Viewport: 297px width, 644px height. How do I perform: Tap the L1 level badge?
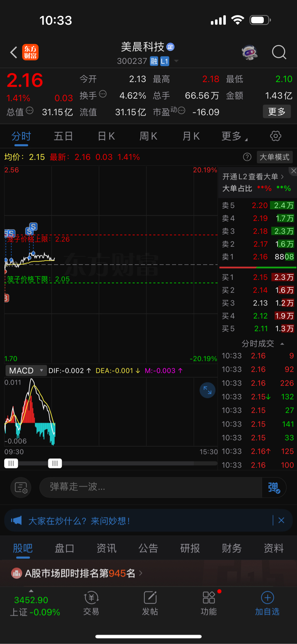click(x=164, y=61)
